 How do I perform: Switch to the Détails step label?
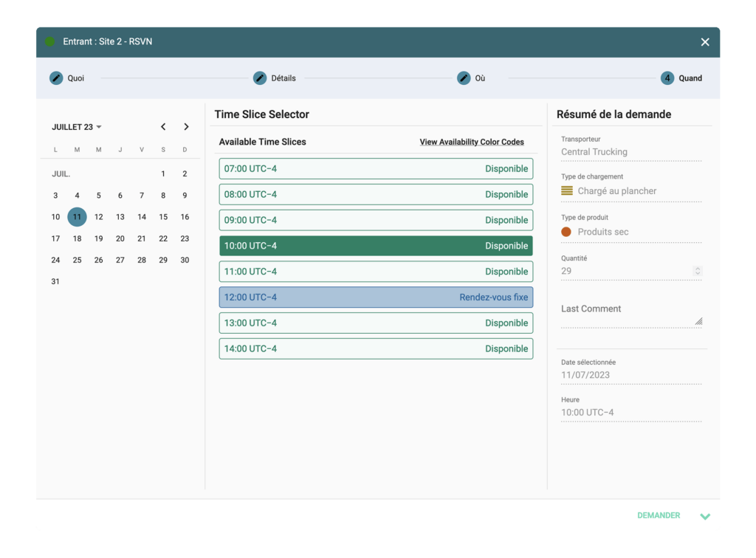tap(283, 78)
